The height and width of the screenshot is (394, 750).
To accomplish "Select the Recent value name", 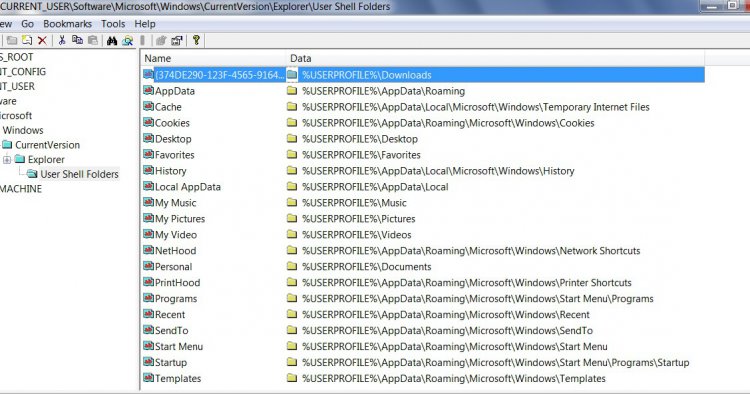I will pos(170,315).
